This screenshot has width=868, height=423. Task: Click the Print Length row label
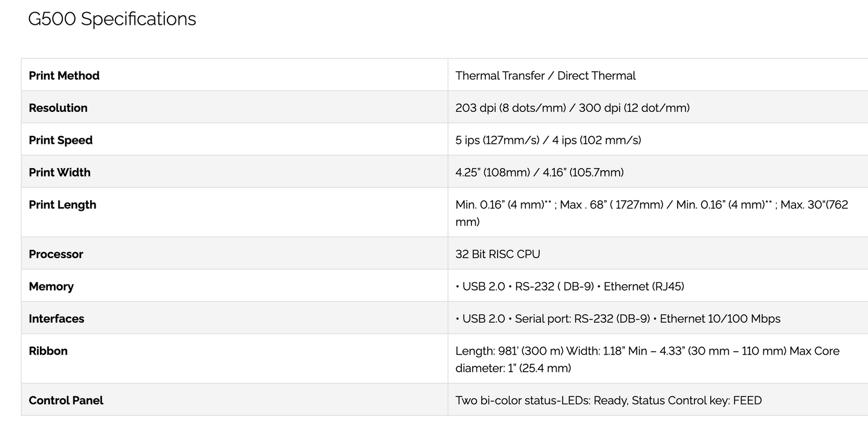point(62,205)
